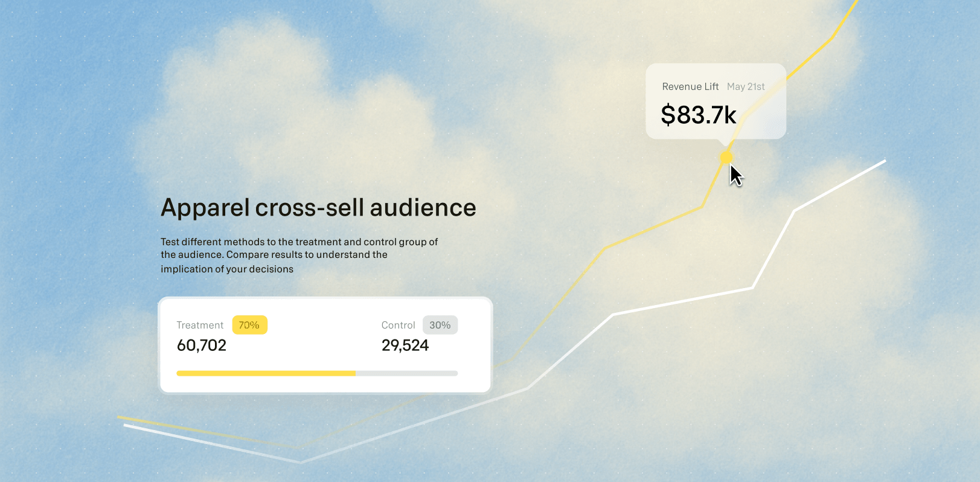Click the yellow filled part of split bar
Screen dimensions: 980x482
[x=266, y=373]
